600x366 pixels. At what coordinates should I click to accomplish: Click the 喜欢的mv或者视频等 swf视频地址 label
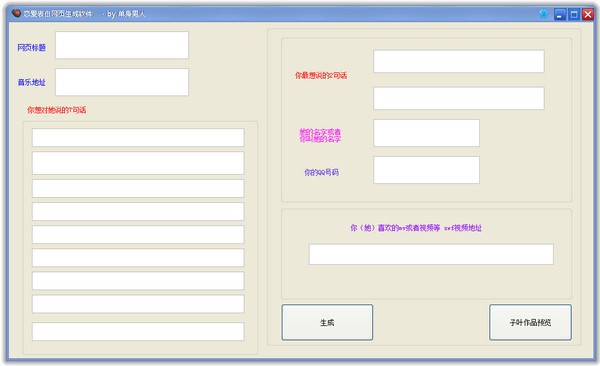(416, 228)
